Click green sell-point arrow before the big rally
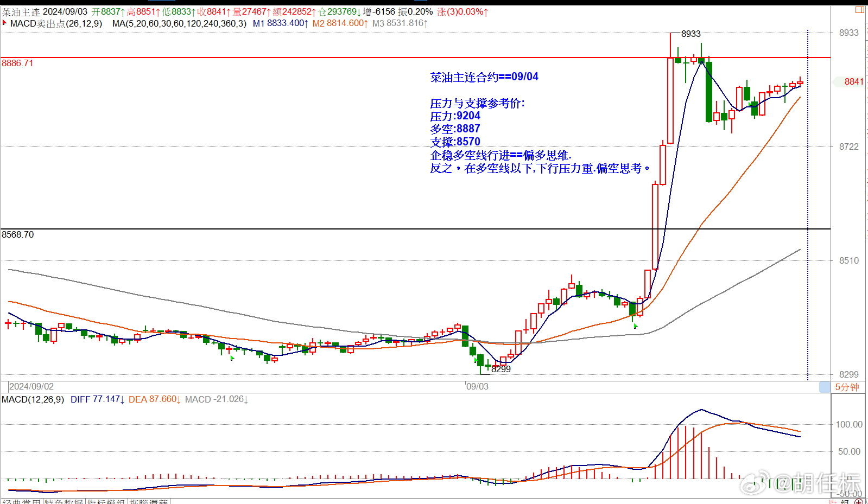 tap(635, 326)
